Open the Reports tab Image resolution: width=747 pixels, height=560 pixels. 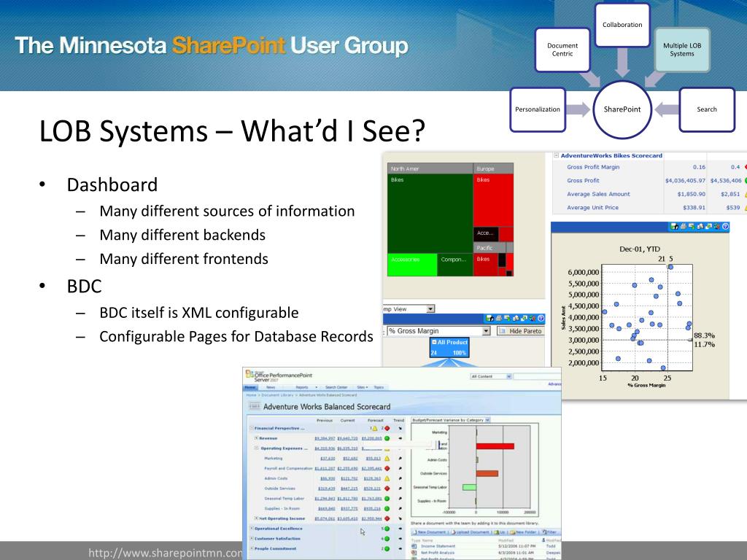301,387
